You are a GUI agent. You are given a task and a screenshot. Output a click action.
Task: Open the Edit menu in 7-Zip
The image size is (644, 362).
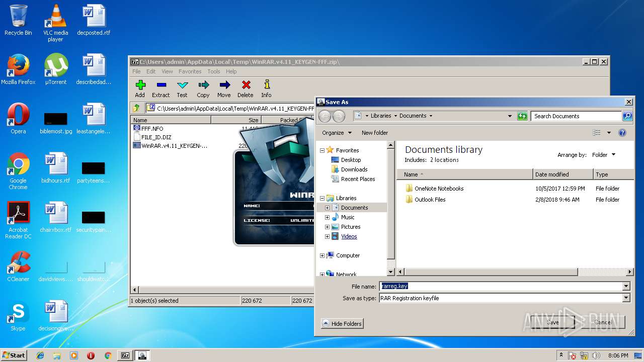[x=151, y=71]
